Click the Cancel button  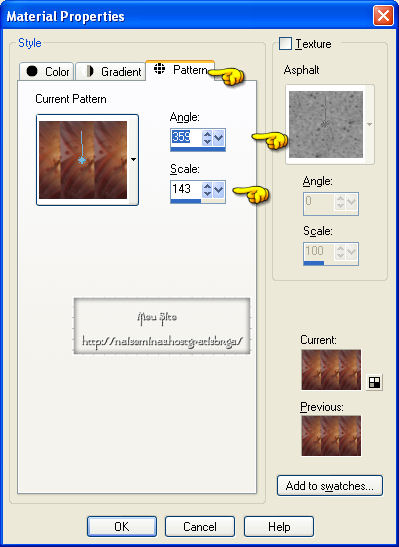(200, 526)
